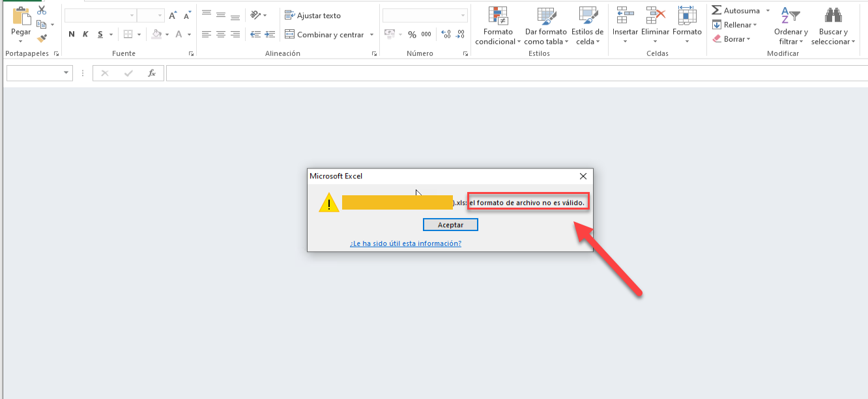Open Fuente dialog launcher

coord(191,54)
